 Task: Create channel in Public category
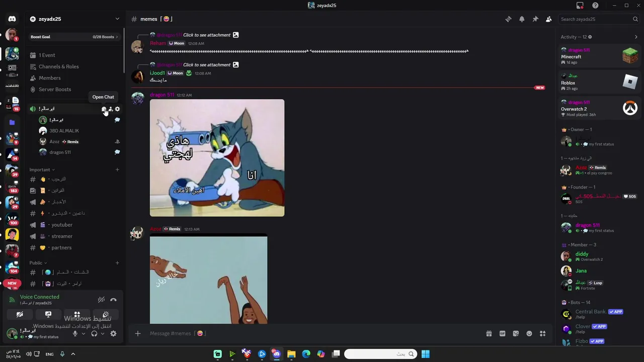tap(117, 263)
